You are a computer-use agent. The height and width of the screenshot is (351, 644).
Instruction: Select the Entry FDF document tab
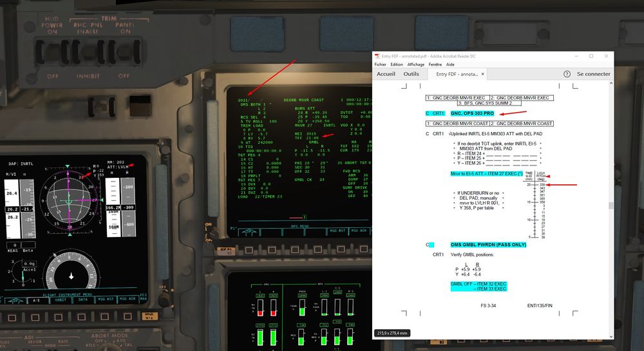tap(457, 74)
